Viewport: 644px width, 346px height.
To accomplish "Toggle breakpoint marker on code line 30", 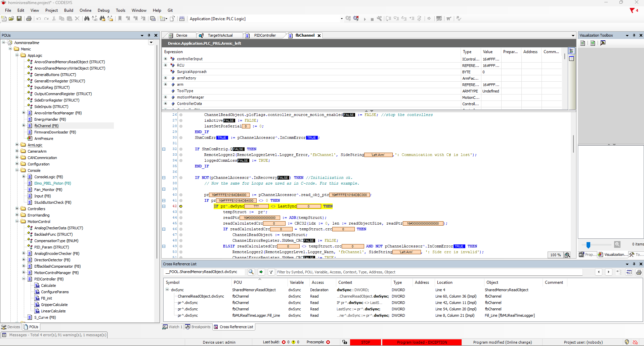I will point(181,138).
